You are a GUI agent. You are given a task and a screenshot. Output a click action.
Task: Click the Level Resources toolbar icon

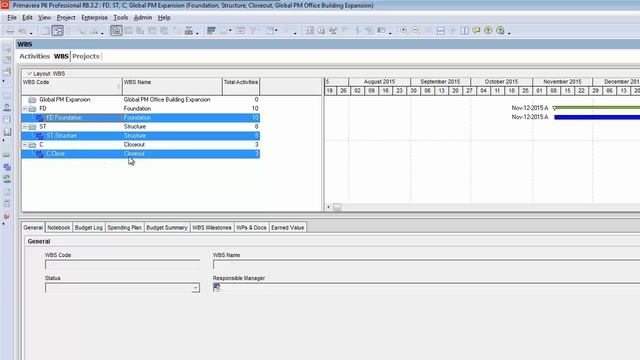click(x=321, y=31)
